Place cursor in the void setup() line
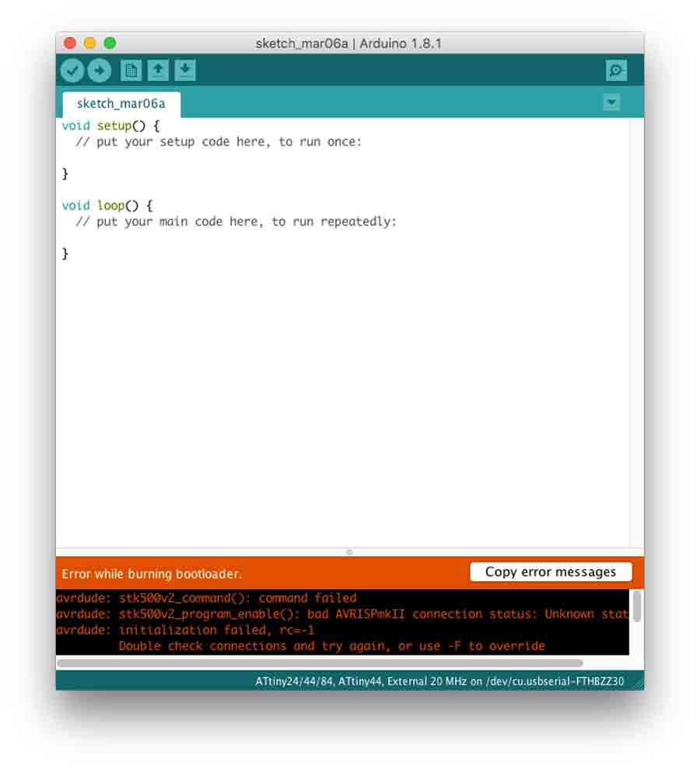Screen dimensions: 700x770 pyautogui.click(x=110, y=126)
